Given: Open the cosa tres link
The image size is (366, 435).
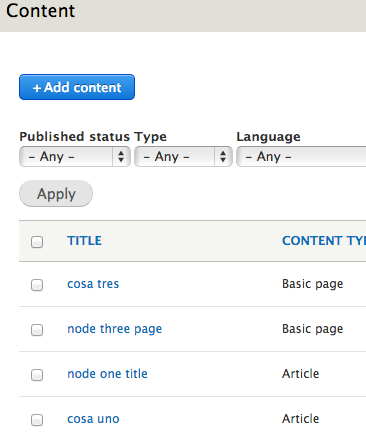Looking at the screenshot, I should (x=93, y=284).
